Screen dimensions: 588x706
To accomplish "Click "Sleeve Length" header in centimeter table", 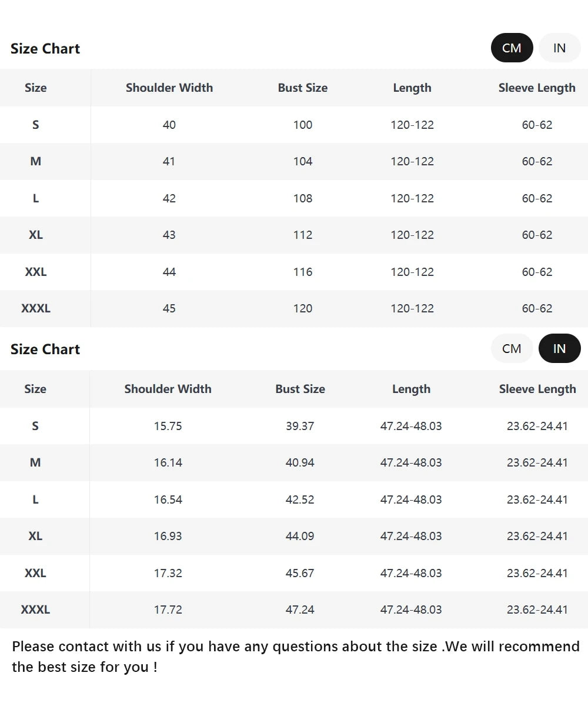I will [x=537, y=88].
